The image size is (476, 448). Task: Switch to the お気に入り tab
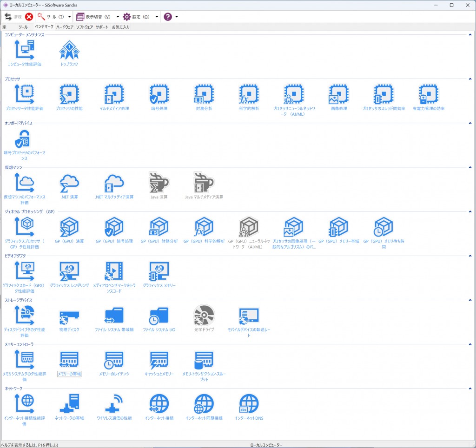click(121, 27)
